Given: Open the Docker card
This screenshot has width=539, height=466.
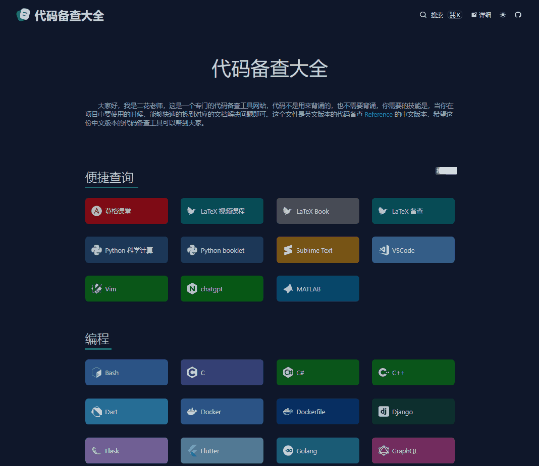Looking at the screenshot, I should click(222, 411).
